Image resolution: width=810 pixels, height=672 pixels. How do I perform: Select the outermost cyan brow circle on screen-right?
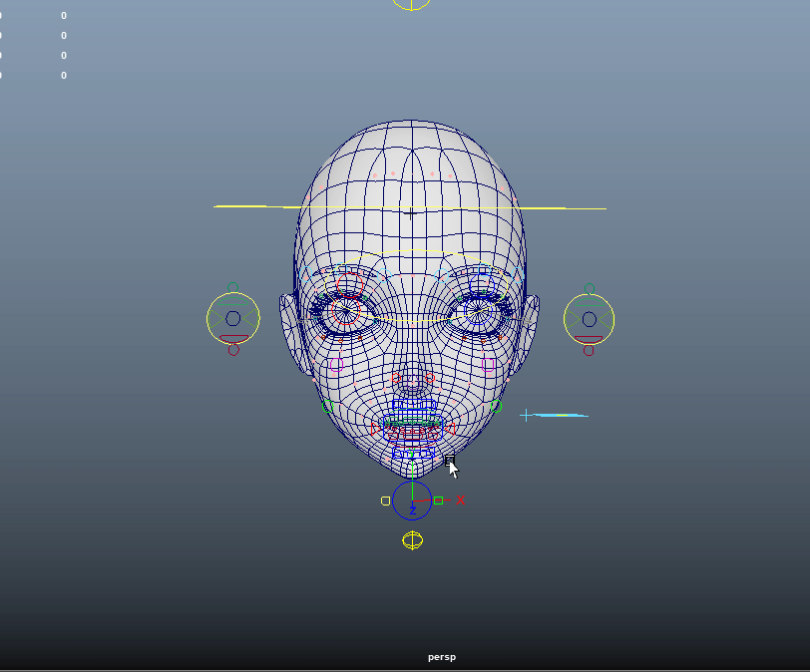519,273
